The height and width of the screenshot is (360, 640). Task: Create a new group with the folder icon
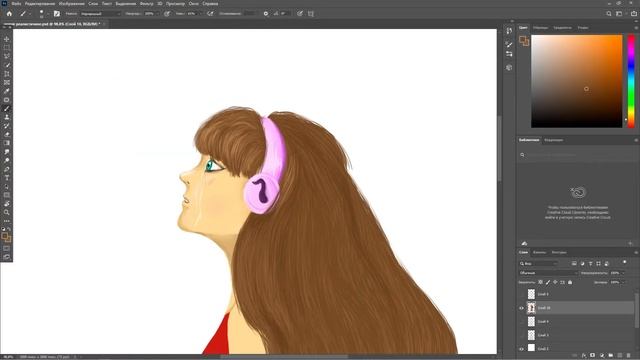[611, 356]
